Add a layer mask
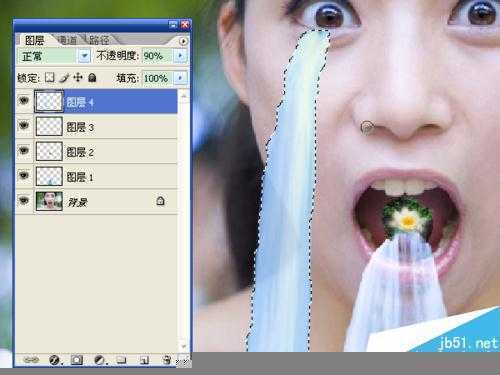 (x=77, y=360)
